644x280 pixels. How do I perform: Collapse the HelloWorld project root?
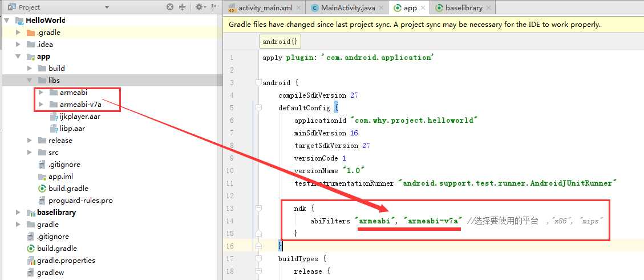pyautogui.click(x=7, y=21)
